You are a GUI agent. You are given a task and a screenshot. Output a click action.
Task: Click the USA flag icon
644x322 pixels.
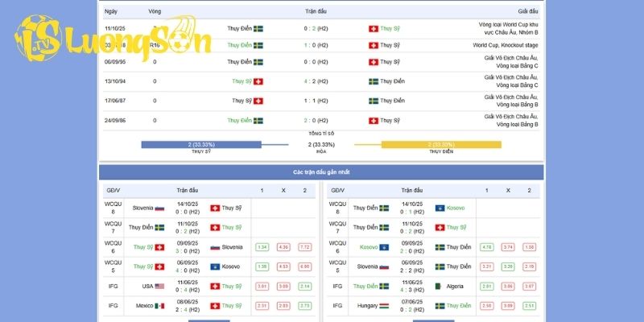[159, 286]
